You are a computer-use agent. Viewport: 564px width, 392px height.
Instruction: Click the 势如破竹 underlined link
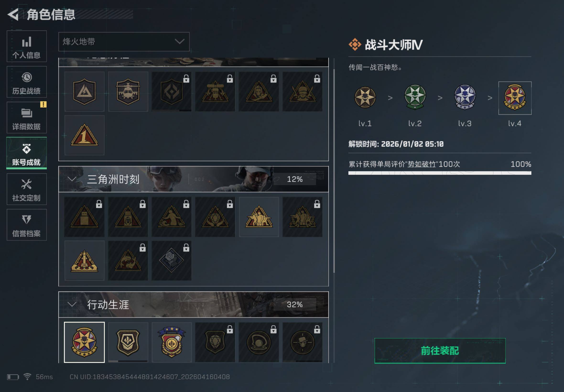422,164
